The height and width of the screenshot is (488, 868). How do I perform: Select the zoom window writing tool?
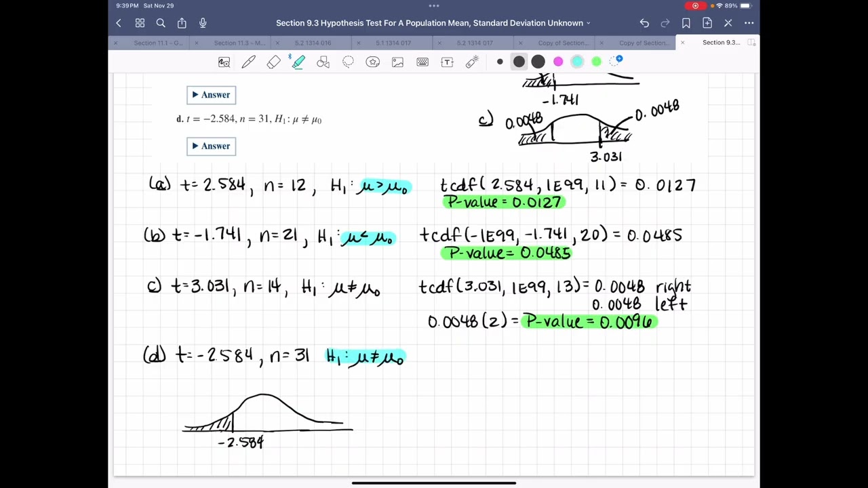[224, 62]
